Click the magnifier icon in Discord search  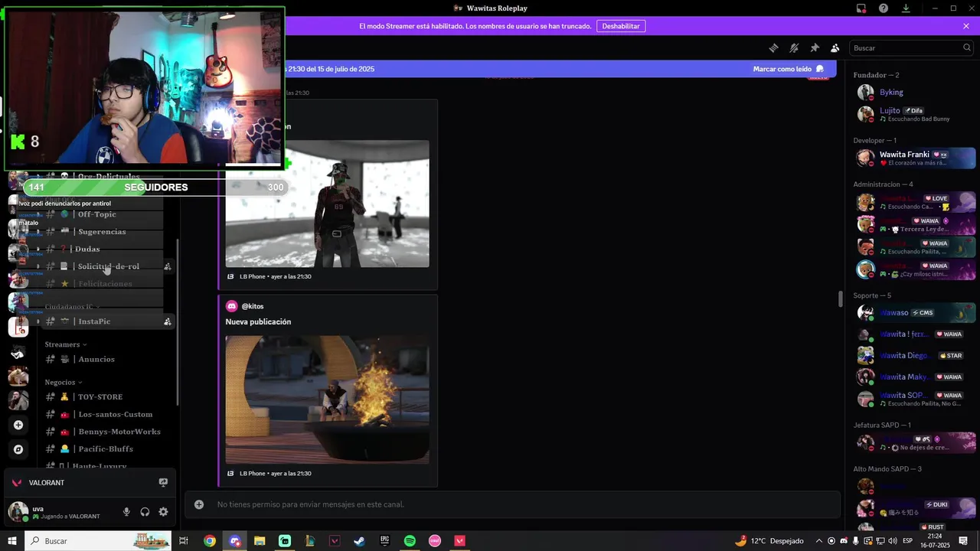(x=967, y=47)
